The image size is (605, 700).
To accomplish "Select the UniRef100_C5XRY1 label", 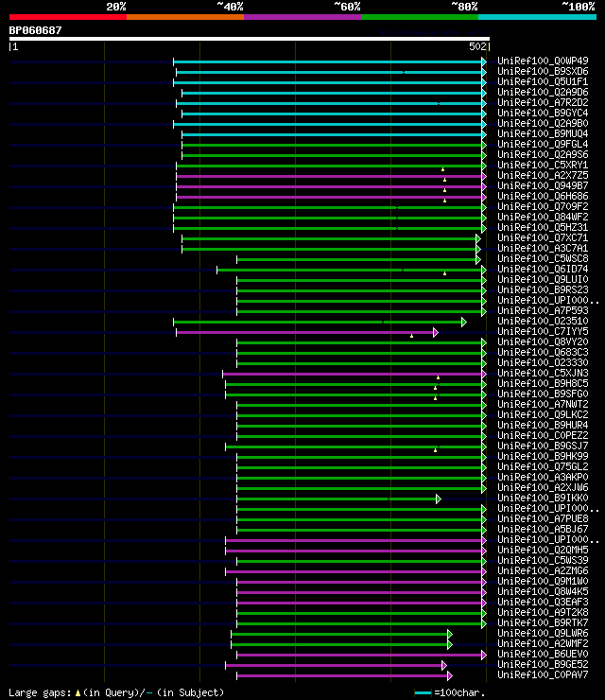I will 543,165.
